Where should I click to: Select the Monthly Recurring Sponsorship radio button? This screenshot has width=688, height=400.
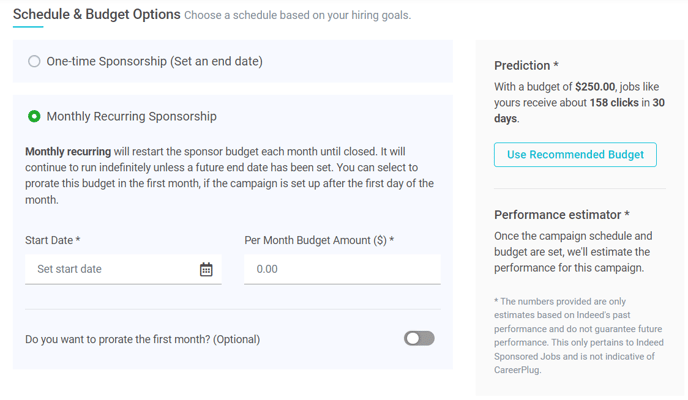point(34,116)
